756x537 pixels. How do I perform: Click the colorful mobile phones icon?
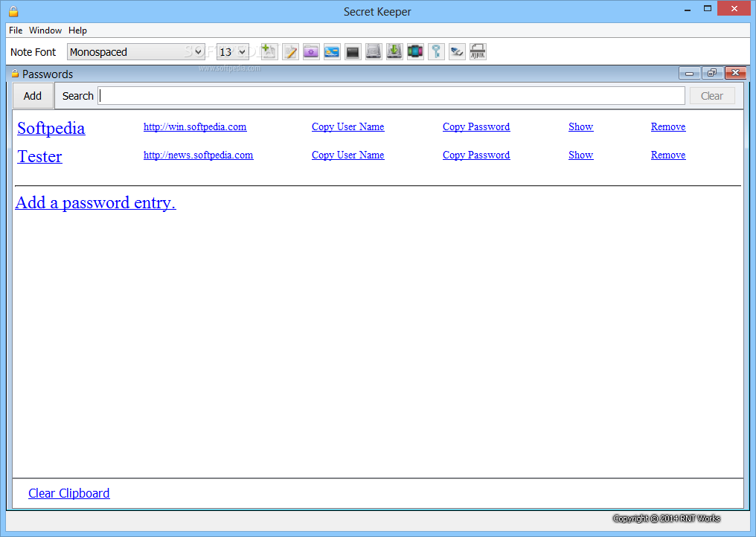tap(415, 51)
